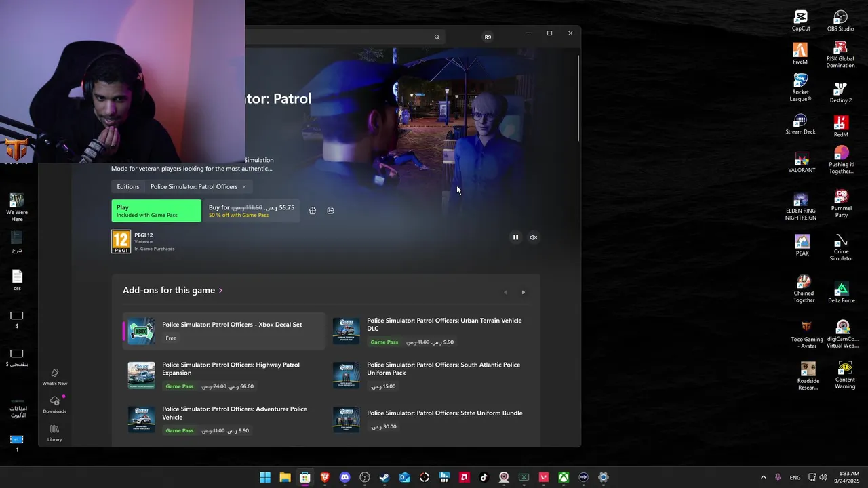Screen dimensions: 868x488
Task: Open volume control in system tray
Action: tap(823, 477)
